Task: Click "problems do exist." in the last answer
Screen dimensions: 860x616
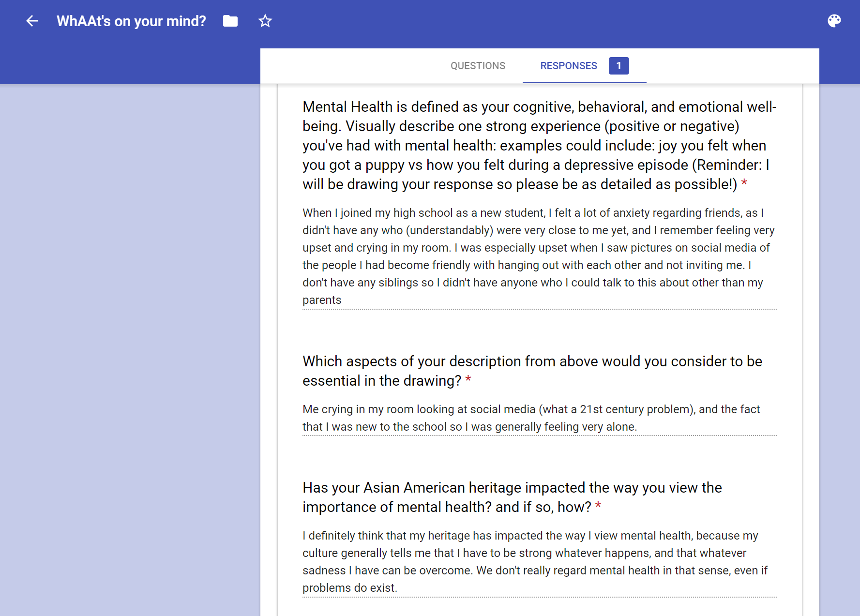Action: click(350, 588)
